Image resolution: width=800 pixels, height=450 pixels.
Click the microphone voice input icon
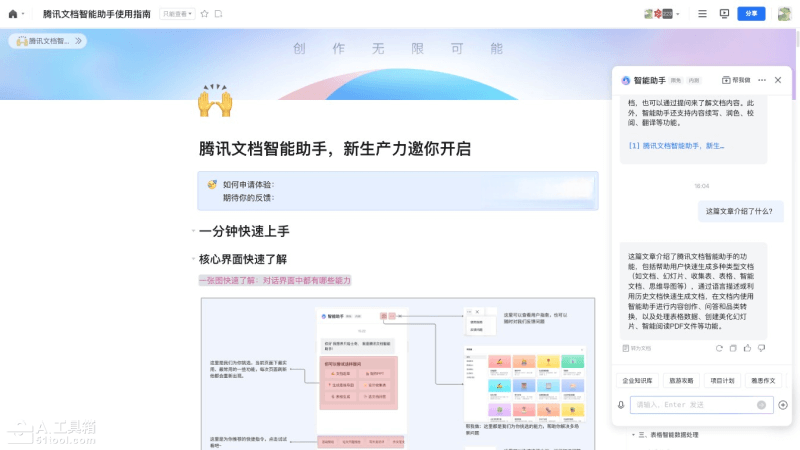coord(621,405)
